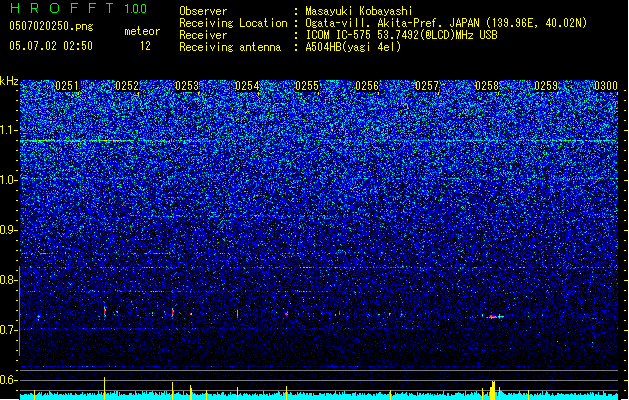Image resolution: width=629 pixels, height=400 pixels.
Task: Click the 0257 time marker
Action: [x=427, y=86]
